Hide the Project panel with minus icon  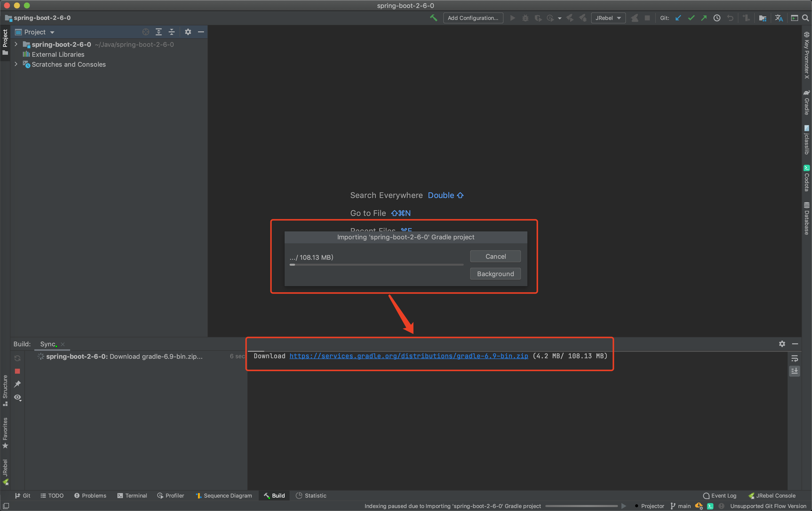point(201,32)
